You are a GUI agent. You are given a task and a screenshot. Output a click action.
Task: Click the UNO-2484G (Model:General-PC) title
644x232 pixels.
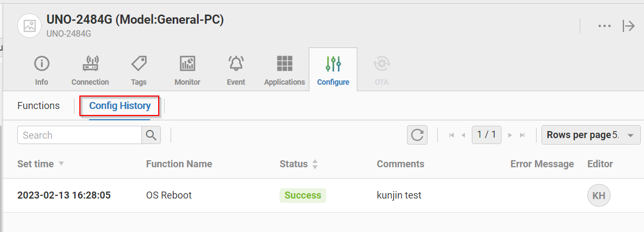135,20
